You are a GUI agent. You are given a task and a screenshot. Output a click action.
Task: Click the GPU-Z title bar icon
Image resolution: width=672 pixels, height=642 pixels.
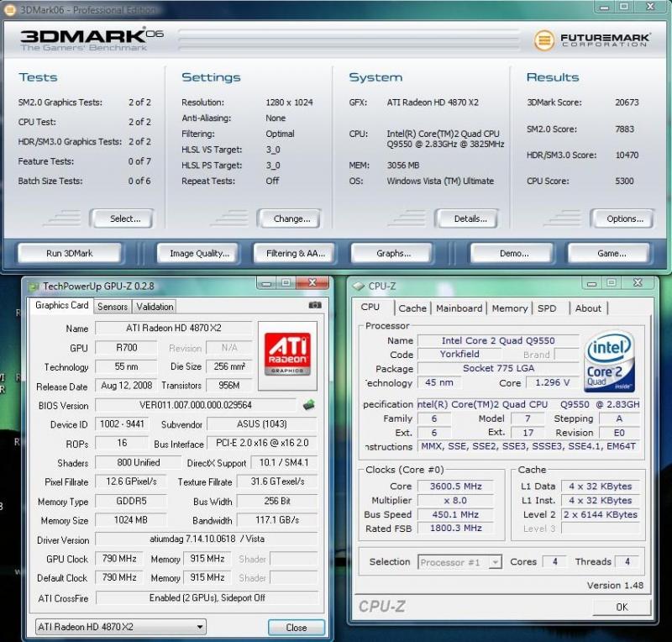coord(33,286)
